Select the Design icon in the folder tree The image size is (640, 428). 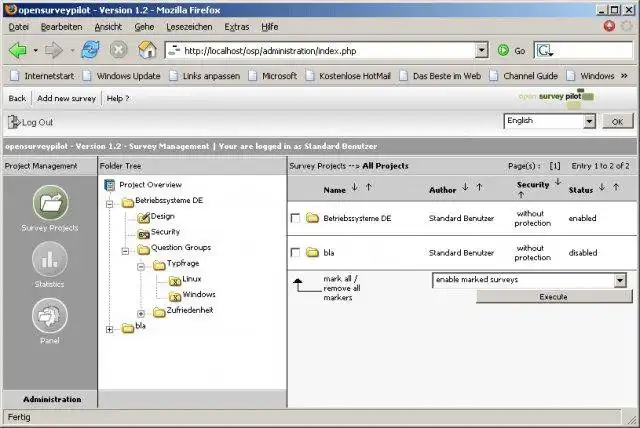click(x=143, y=217)
